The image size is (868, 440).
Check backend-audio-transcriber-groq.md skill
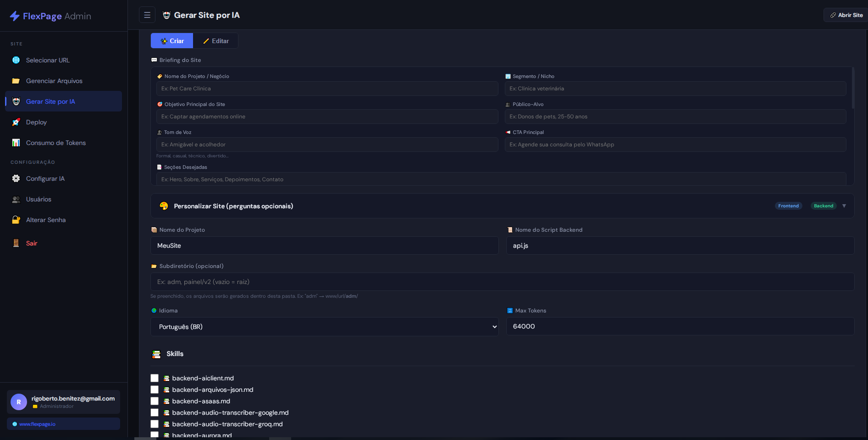(155, 424)
